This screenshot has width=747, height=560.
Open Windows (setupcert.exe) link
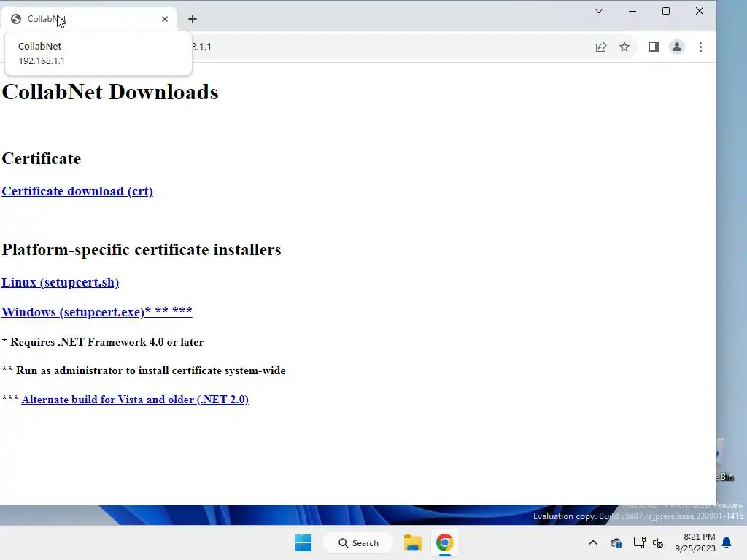97,311
